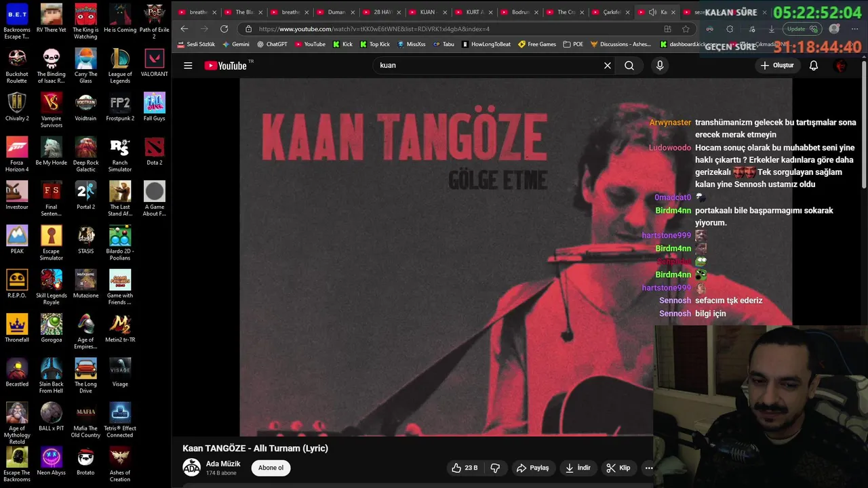Reload the page with refresh button
This screenshot has width=868, height=488.
[224, 29]
